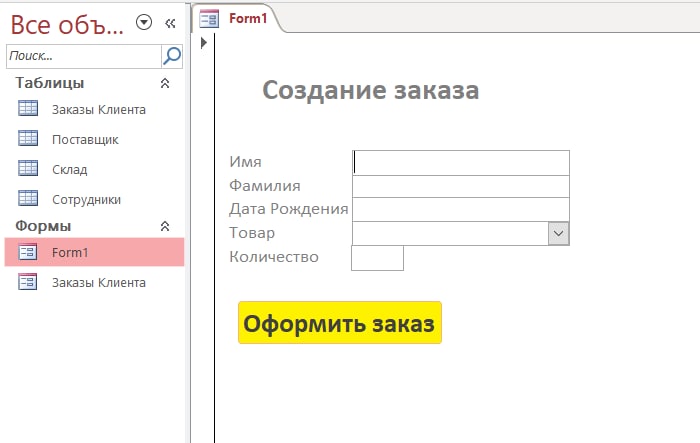Open the Товар combo box dropdown arrow

[558, 233]
